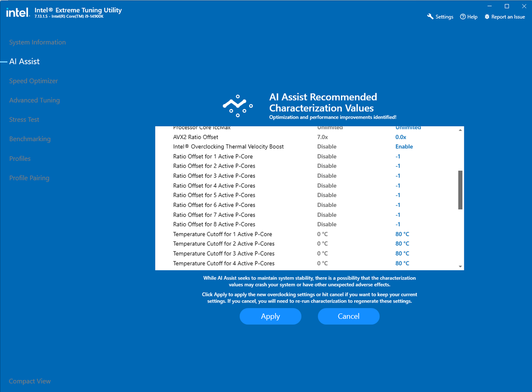This screenshot has height=392, width=532.
Task: Click the AI Assist waveform icon
Action: coord(238,105)
